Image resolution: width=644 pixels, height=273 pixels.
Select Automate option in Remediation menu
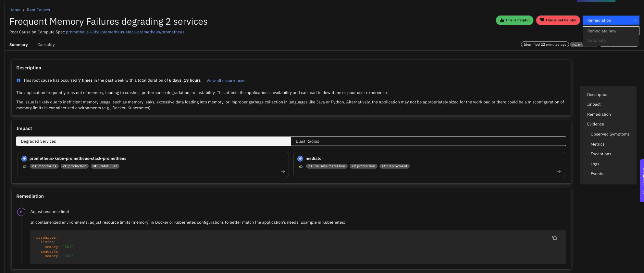click(611, 41)
